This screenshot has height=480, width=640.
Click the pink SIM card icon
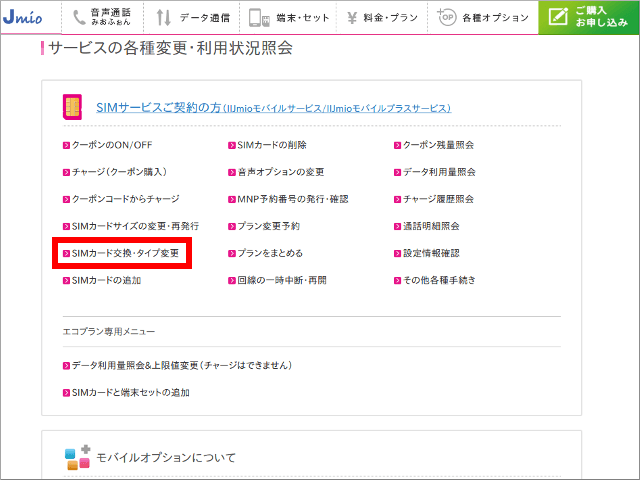pyautogui.click(x=72, y=107)
